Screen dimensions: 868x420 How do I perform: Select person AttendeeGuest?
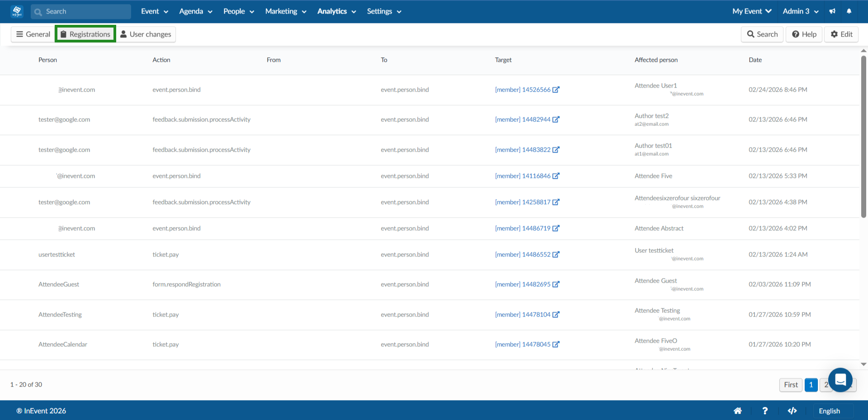59,284
